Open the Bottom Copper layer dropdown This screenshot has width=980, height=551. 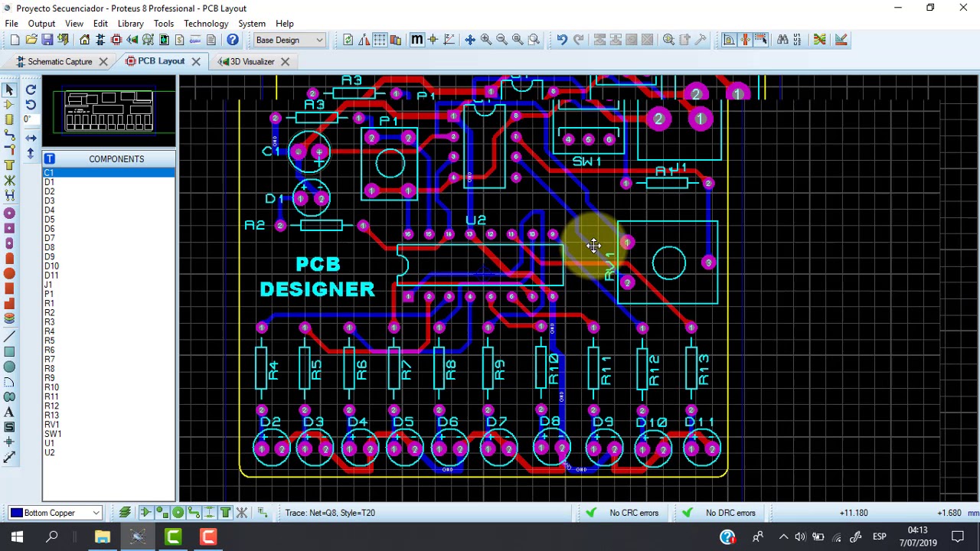pos(56,513)
